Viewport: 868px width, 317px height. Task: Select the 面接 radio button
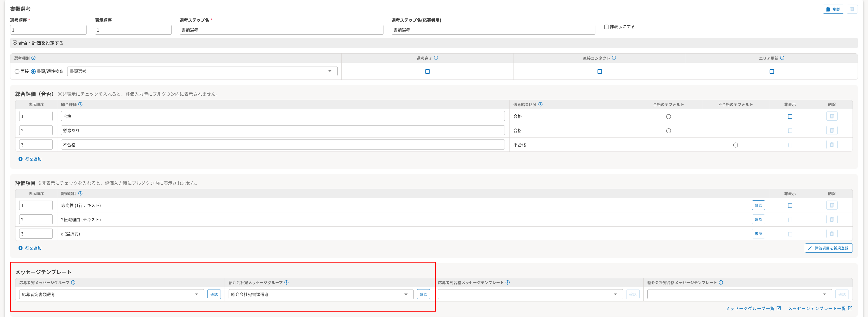coord(17,71)
